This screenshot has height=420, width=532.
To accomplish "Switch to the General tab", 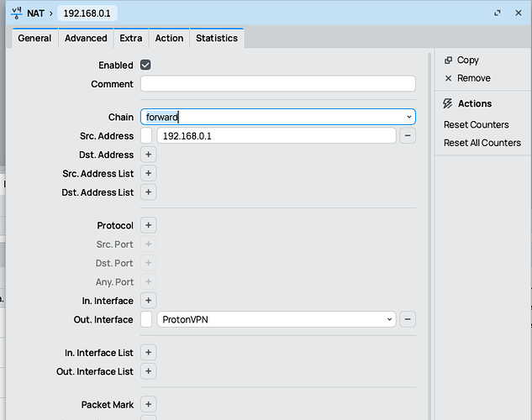I will [34, 38].
